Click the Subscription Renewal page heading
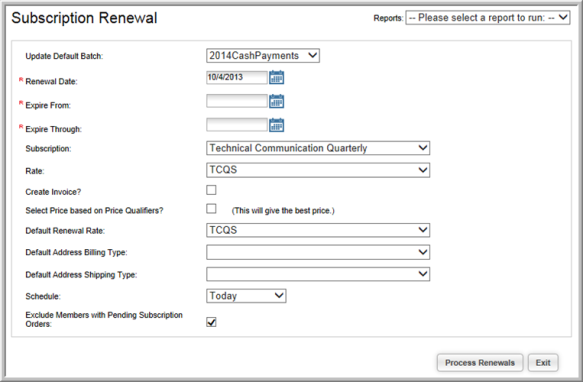Screen dimensions: 583x382 [84, 18]
